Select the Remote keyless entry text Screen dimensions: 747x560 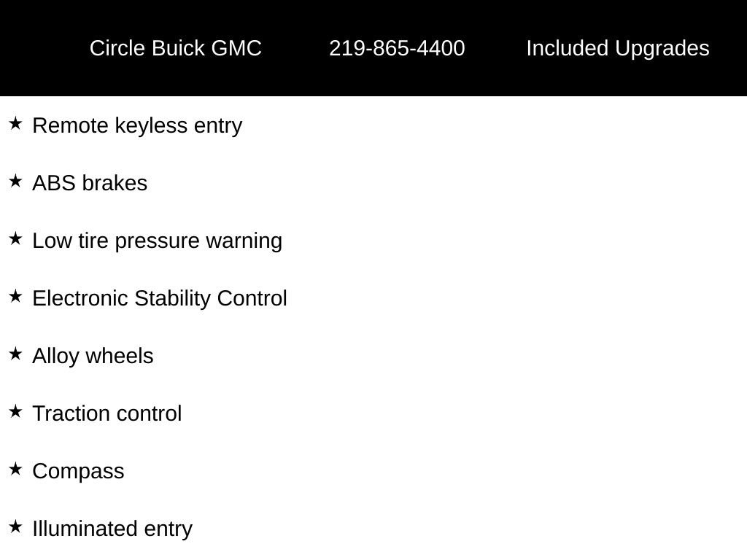click(x=137, y=126)
